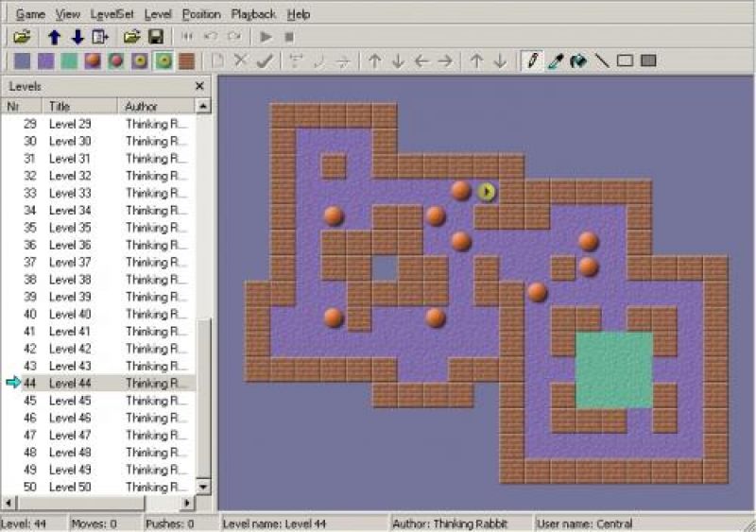Go to previous level with blue up arrow
The height and width of the screenshot is (532, 756).
[x=55, y=37]
